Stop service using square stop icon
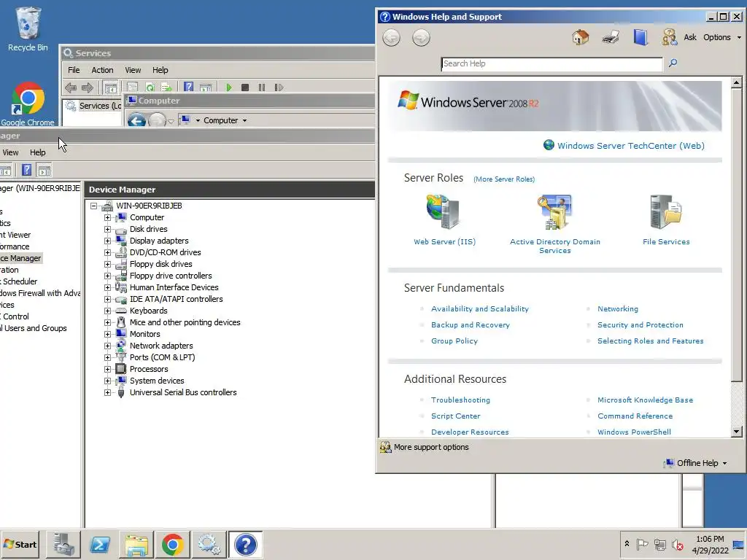This screenshot has width=747, height=560. pyautogui.click(x=245, y=87)
